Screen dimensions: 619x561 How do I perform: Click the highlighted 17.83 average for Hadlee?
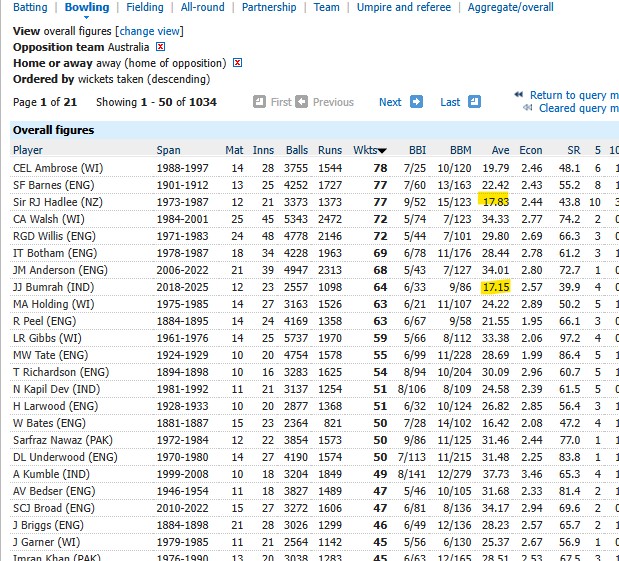point(496,202)
